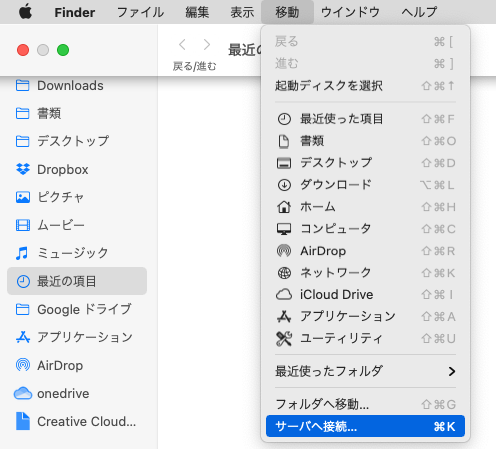The image size is (496, 449).
Task: Choose AirDrop in the 移動 menu
Action: [x=365, y=251]
